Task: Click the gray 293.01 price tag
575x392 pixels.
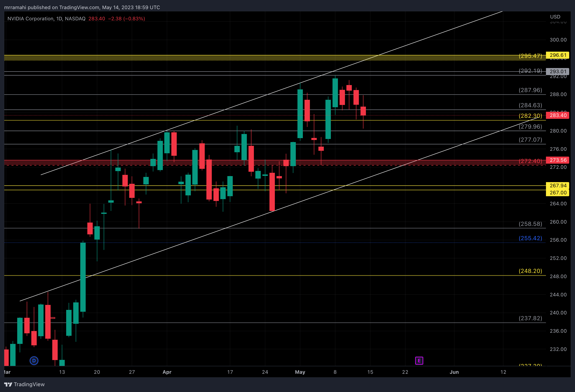Action: [x=558, y=72]
